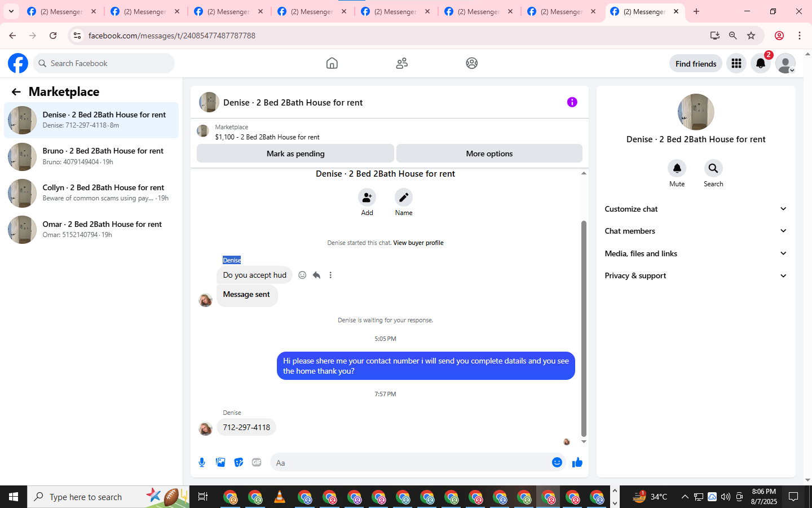Open the Facebook menu grid icon

(736, 63)
